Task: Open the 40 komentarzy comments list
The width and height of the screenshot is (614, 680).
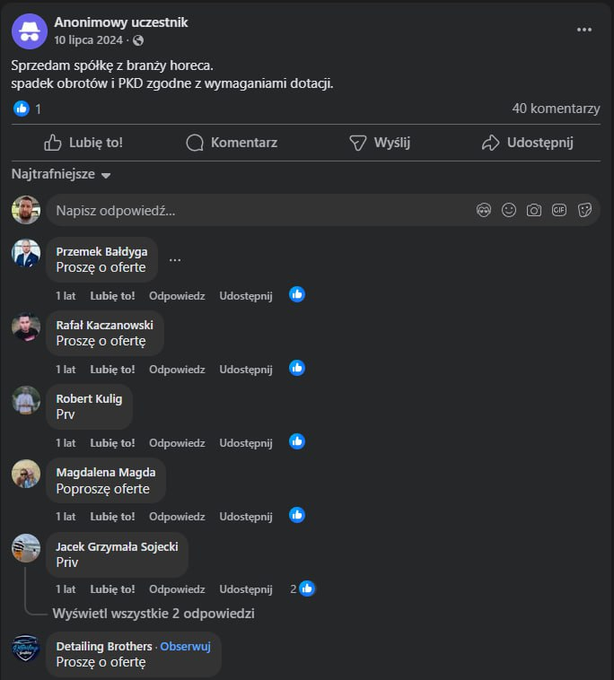Action: [555, 108]
